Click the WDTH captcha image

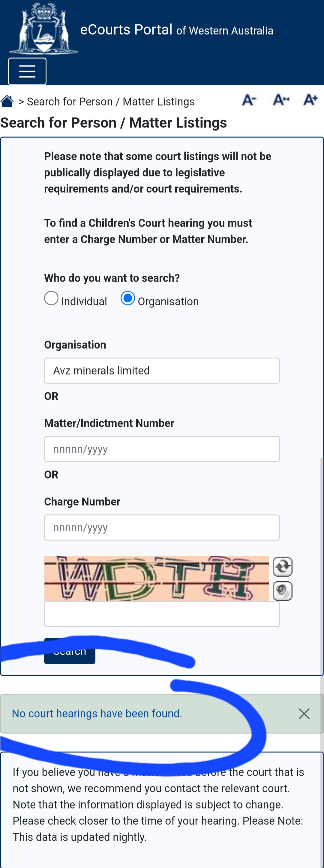tap(156, 578)
